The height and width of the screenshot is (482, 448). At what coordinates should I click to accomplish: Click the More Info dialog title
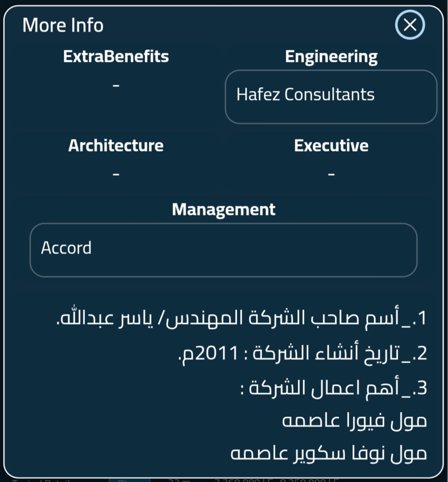click(63, 25)
